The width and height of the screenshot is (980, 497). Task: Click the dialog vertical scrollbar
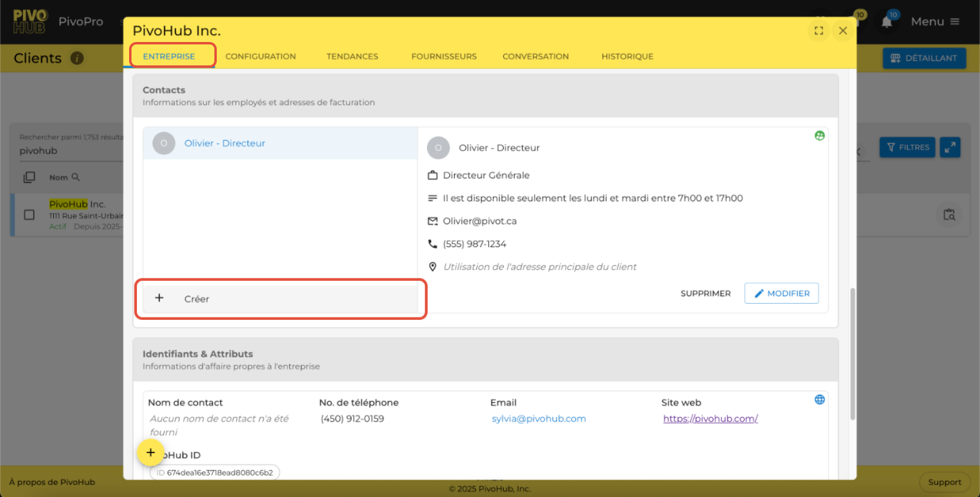(x=852, y=354)
